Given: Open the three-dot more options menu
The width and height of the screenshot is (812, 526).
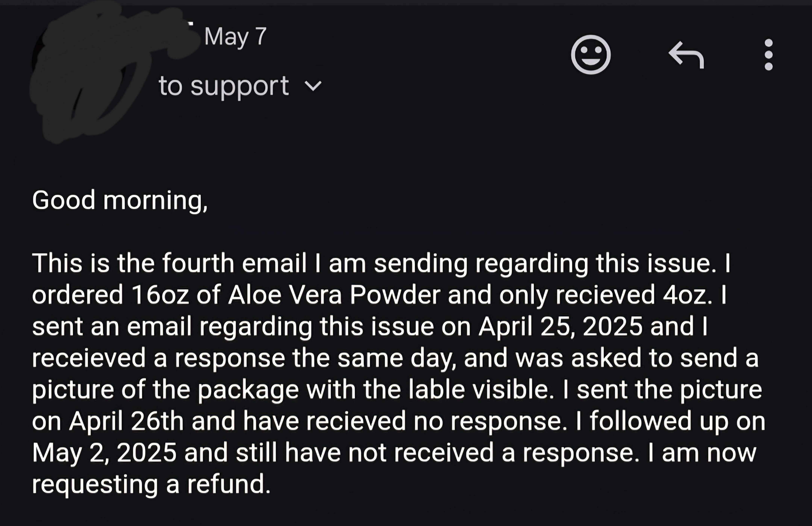Looking at the screenshot, I should (x=769, y=54).
